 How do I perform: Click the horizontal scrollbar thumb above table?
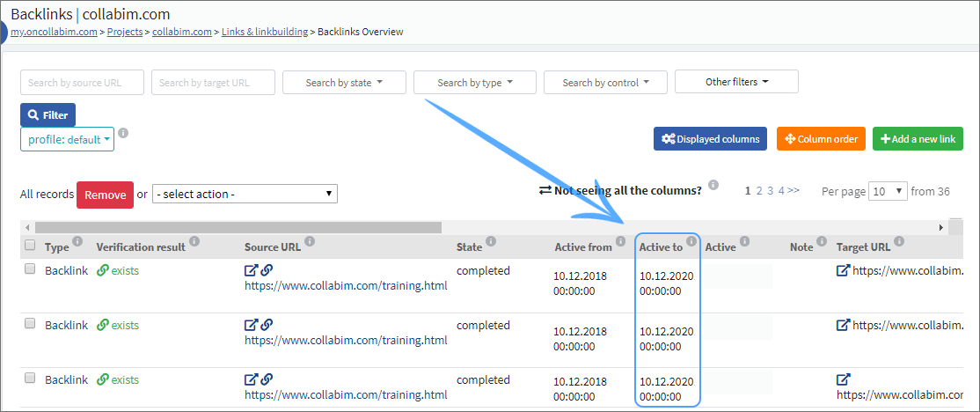pyautogui.click(x=238, y=228)
